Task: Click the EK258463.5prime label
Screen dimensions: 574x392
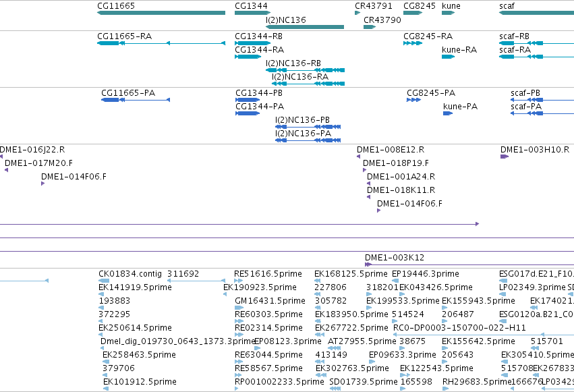Action: 139,355
